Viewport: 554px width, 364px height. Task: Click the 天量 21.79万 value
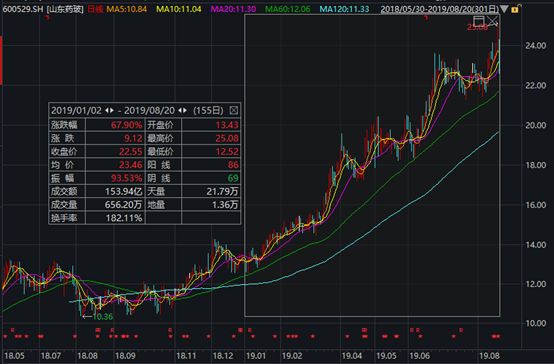[223, 191]
